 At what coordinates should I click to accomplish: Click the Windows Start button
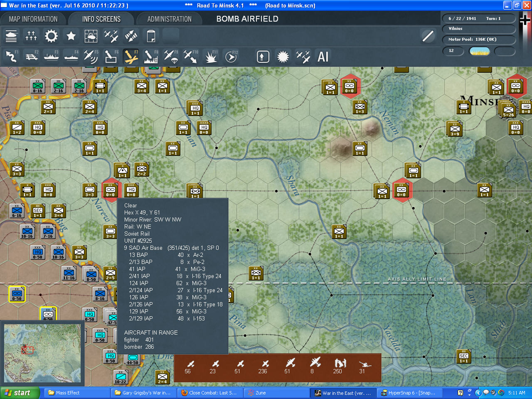(x=17, y=393)
